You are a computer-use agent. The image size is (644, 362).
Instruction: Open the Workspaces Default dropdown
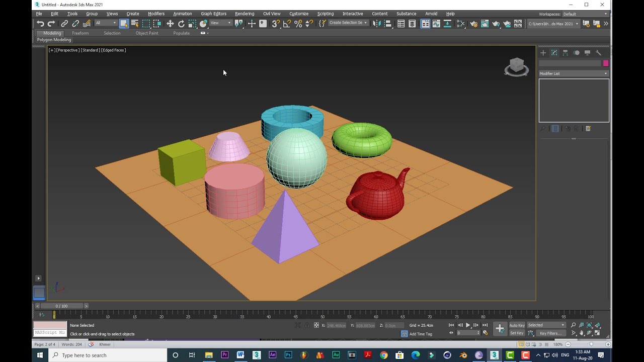click(x=585, y=14)
